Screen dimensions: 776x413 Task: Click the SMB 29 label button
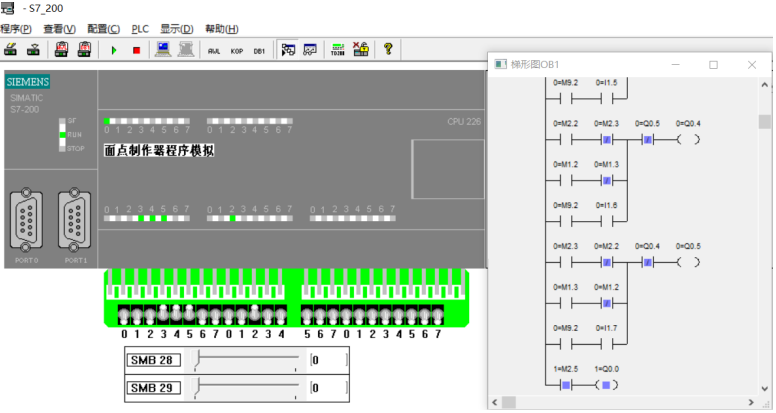pos(153,388)
